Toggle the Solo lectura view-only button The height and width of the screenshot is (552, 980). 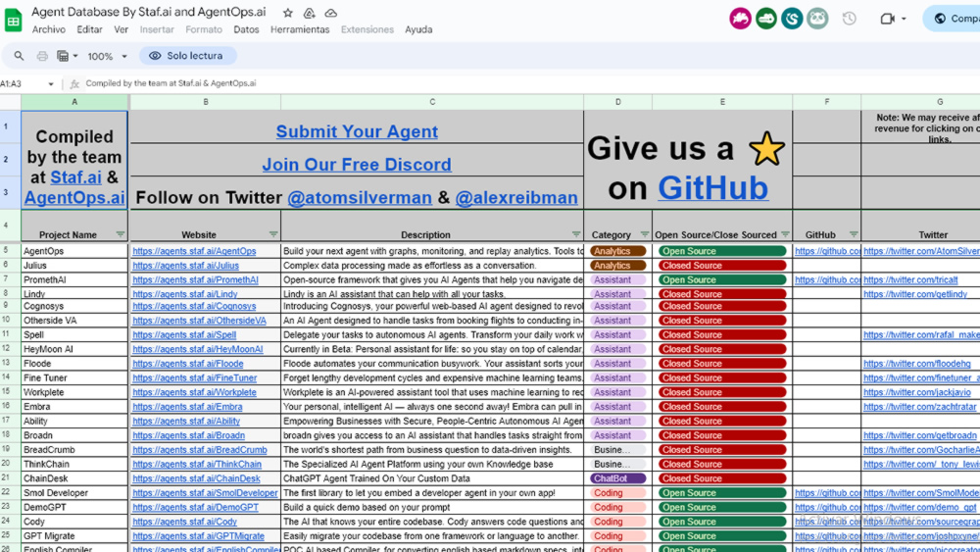pos(187,56)
